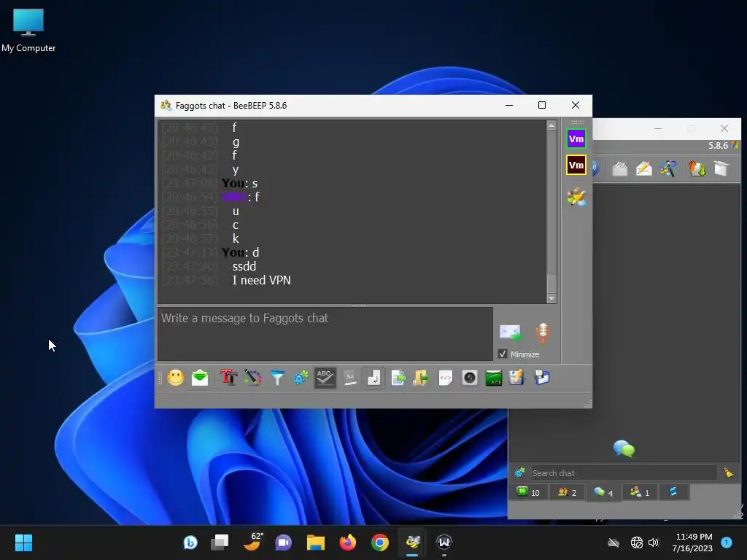Record a voice message with the microphone icon
This screenshot has height=560, width=747.
click(543, 332)
